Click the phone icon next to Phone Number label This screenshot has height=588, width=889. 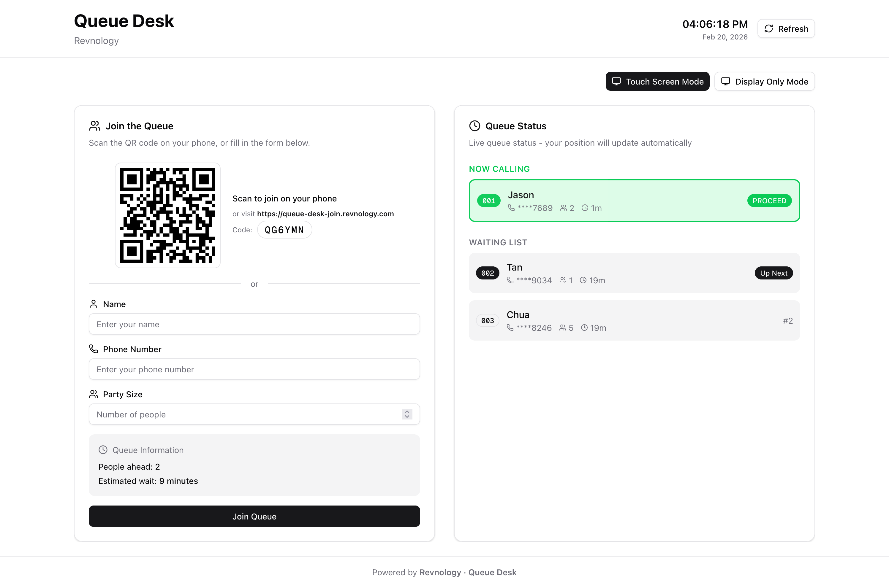coord(94,349)
